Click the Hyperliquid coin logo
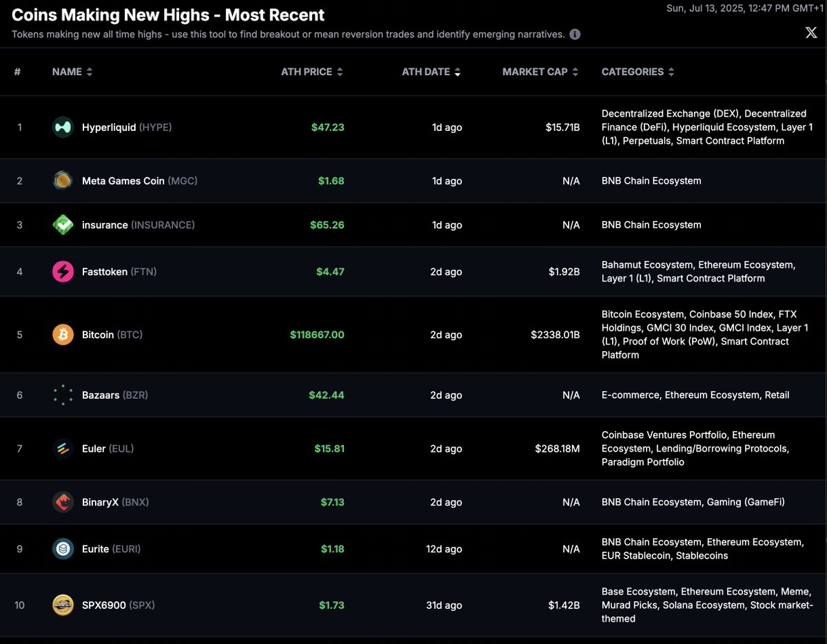This screenshot has width=827, height=644. [x=63, y=127]
